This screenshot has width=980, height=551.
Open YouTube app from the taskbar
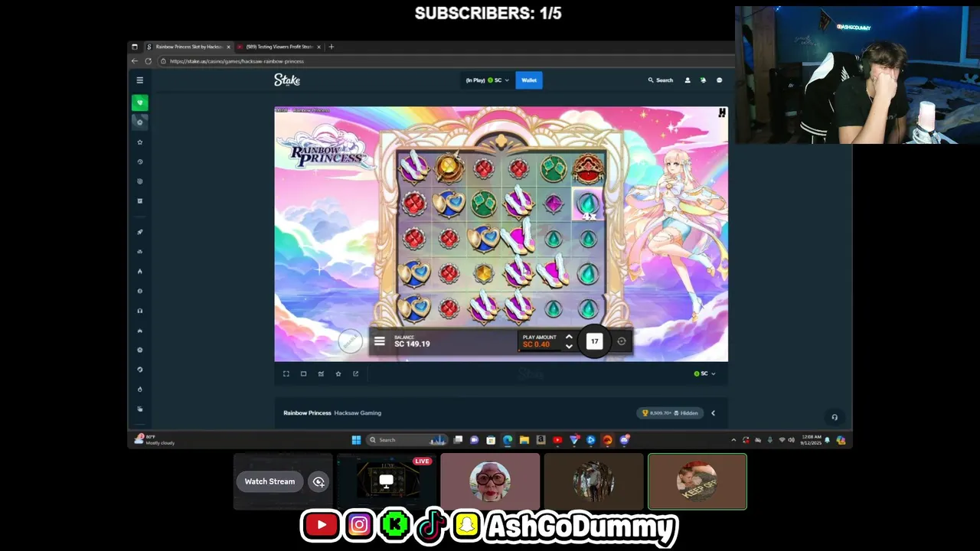click(x=557, y=439)
